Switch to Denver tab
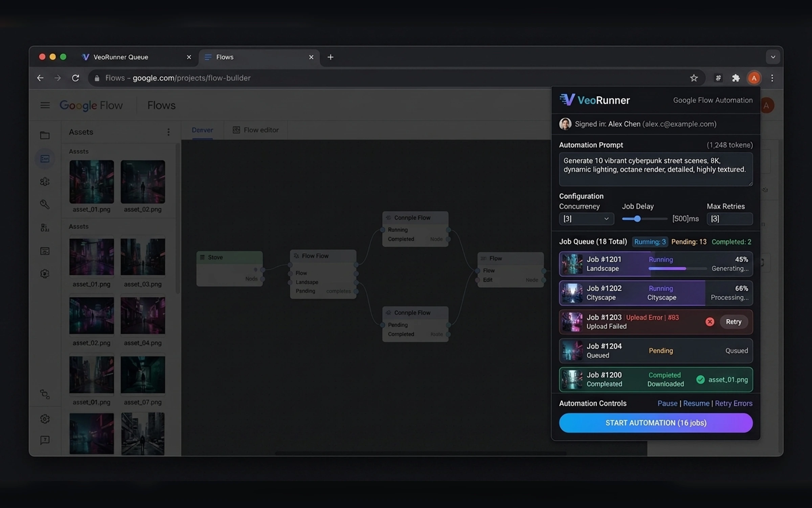The image size is (812, 508). coord(202,130)
